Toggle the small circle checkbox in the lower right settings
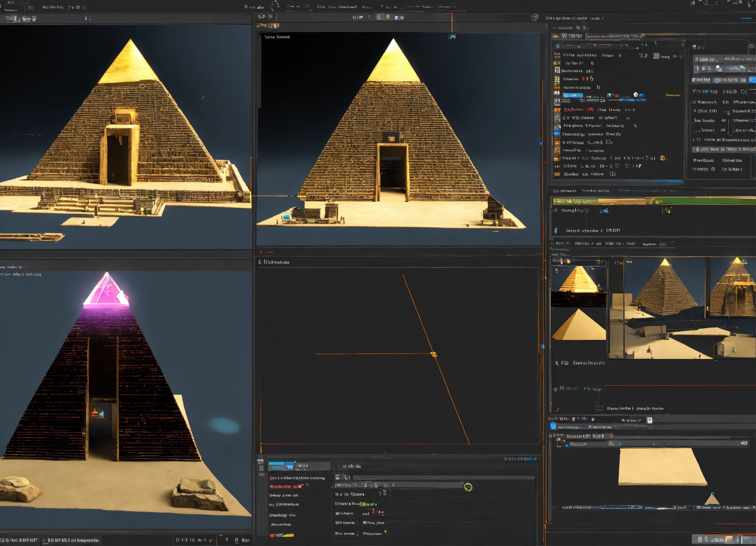Viewport: 756px width, 546px height. [x=713, y=169]
